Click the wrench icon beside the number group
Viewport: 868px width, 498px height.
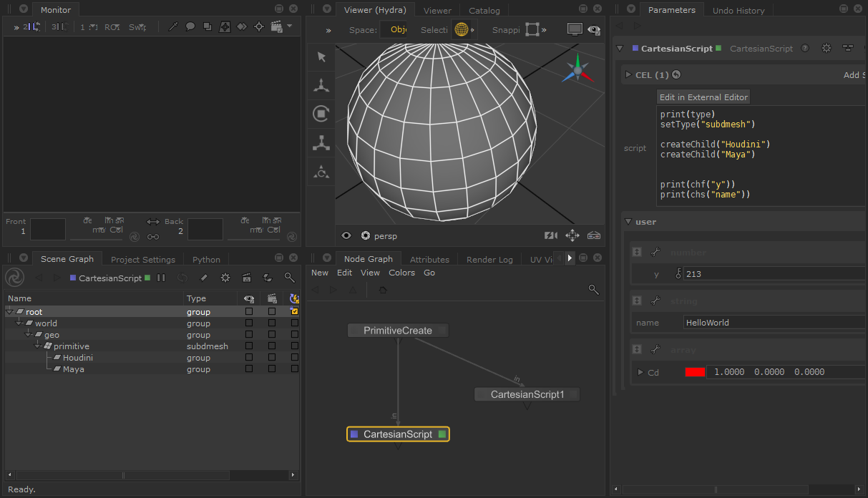(654, 253)
